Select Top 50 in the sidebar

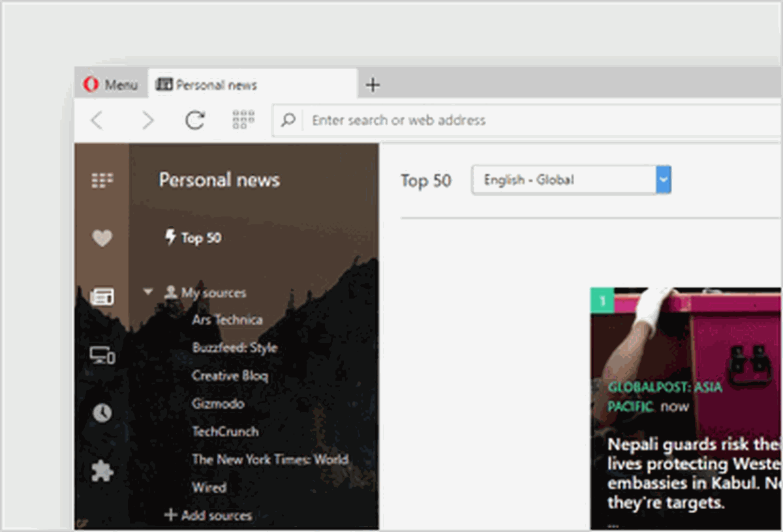click(193, 238)
